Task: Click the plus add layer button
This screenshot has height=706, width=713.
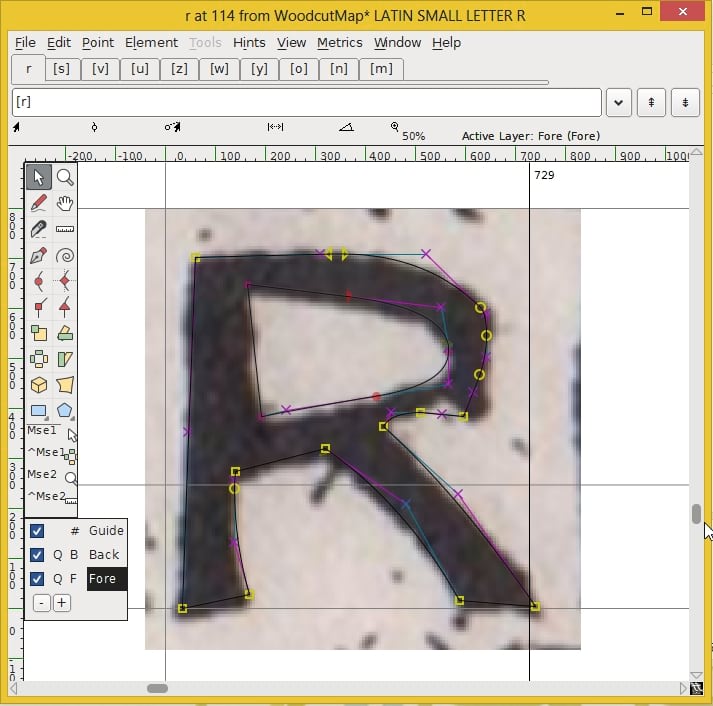Action: coord(62,603)
